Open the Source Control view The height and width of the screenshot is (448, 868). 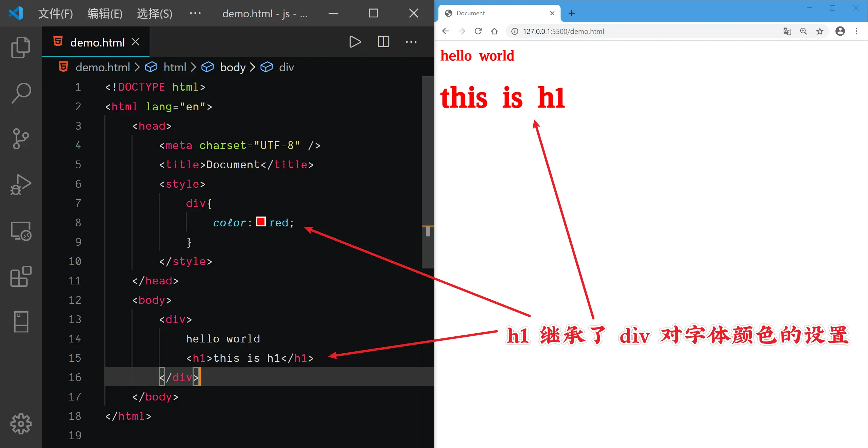(x=21, y=138)
